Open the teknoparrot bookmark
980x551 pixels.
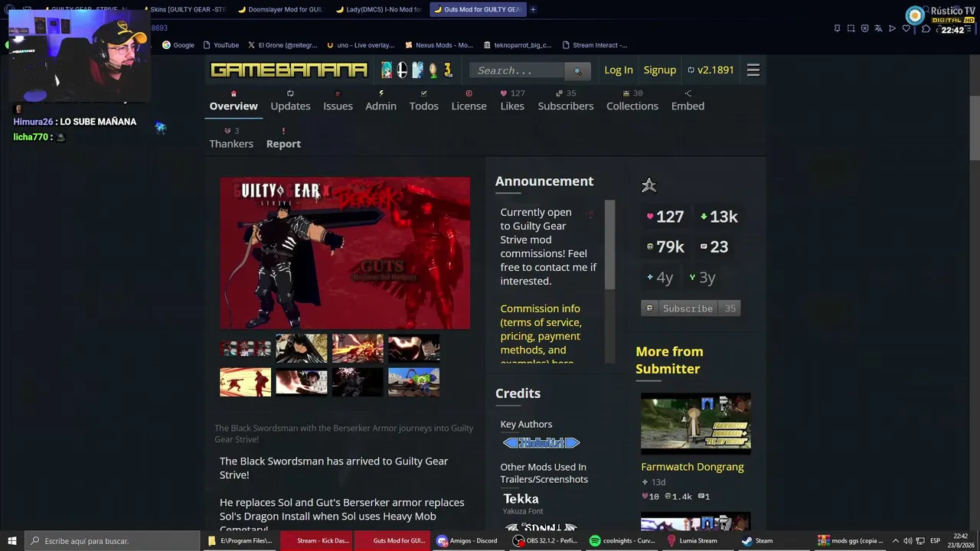click(517, 45)
